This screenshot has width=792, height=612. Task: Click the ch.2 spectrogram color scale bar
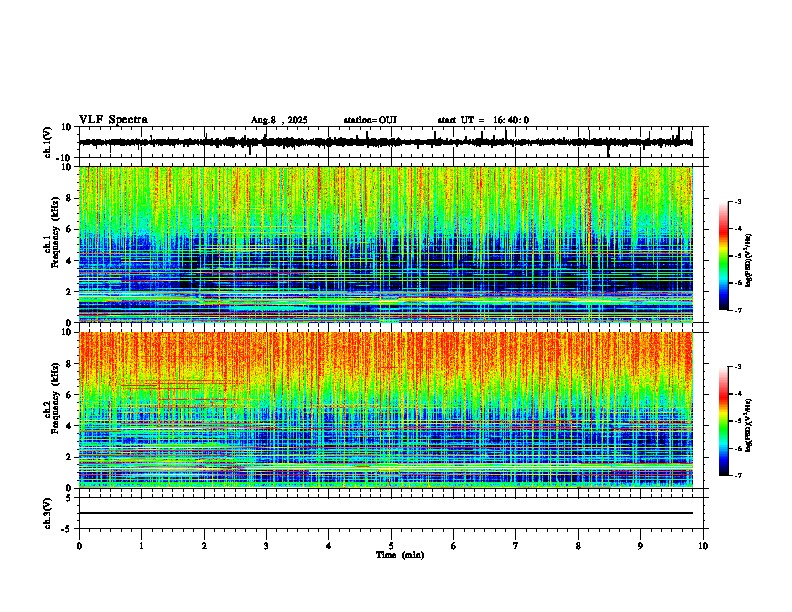click(723, 421)
